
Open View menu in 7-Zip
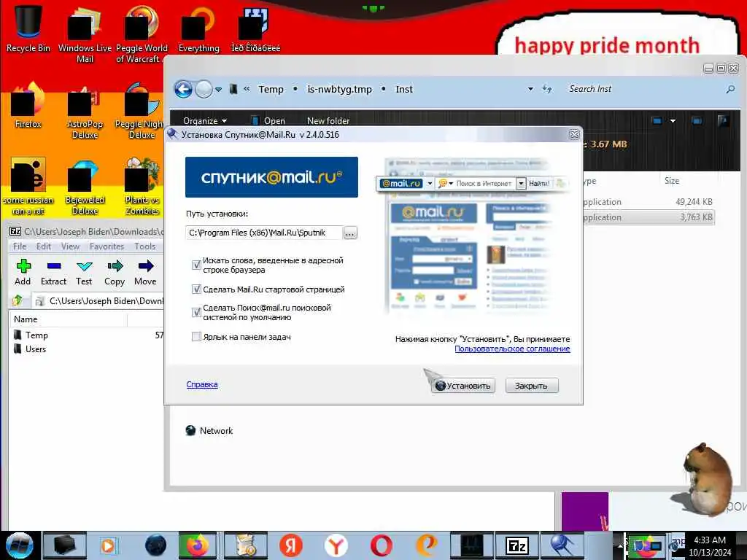tap(70, 246)
